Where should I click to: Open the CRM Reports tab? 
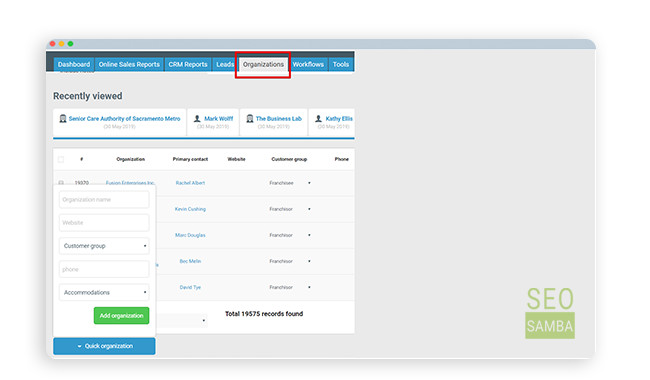click(x=187, y=64)
